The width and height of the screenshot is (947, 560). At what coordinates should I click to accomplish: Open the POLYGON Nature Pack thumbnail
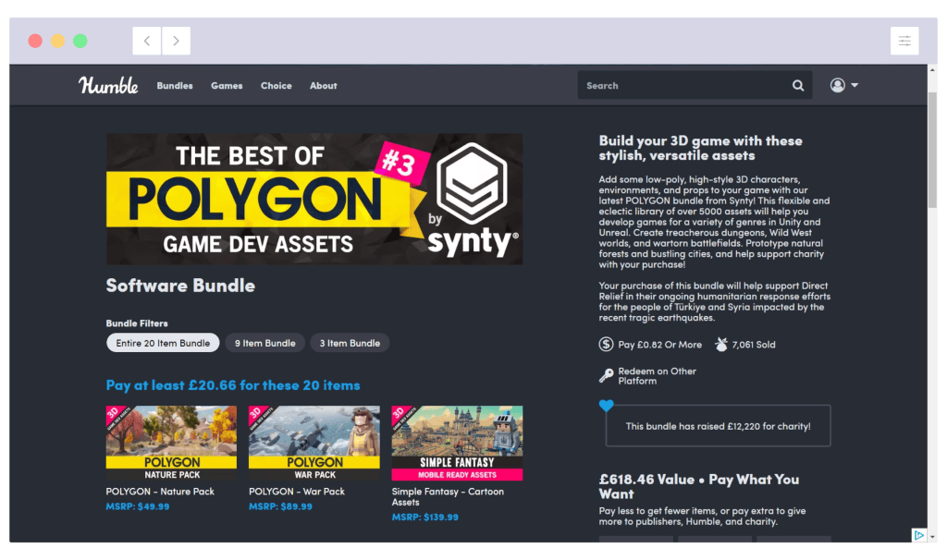(x=171, y=443)
